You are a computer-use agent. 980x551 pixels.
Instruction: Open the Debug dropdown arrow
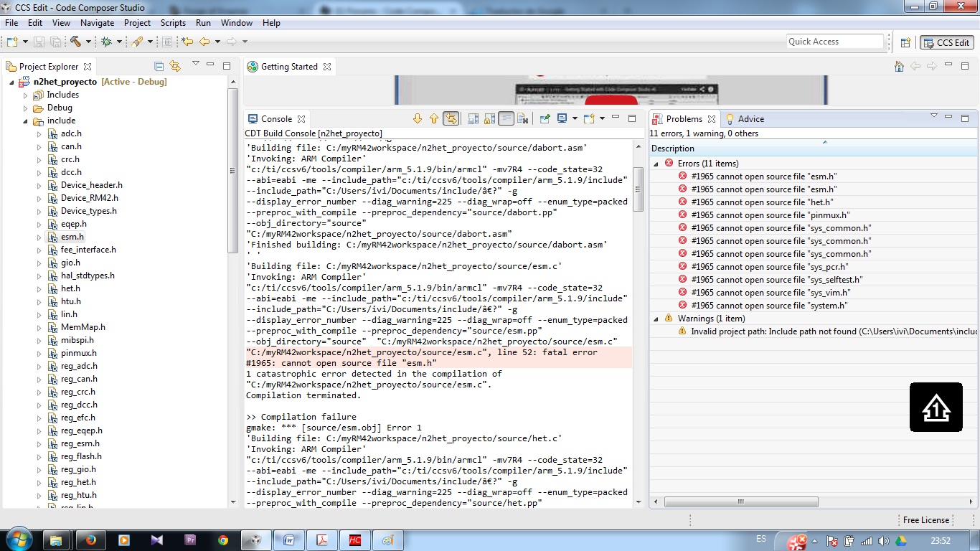click(x=119, y=42)
